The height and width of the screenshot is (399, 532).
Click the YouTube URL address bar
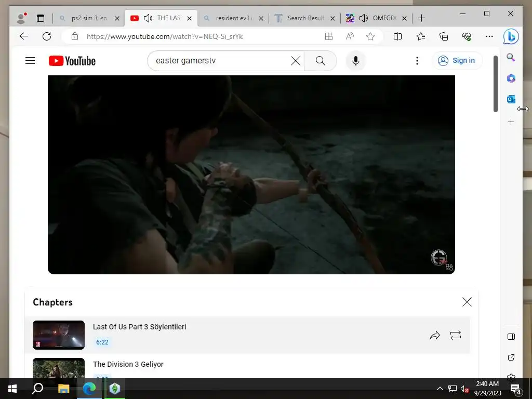point(165,37)
